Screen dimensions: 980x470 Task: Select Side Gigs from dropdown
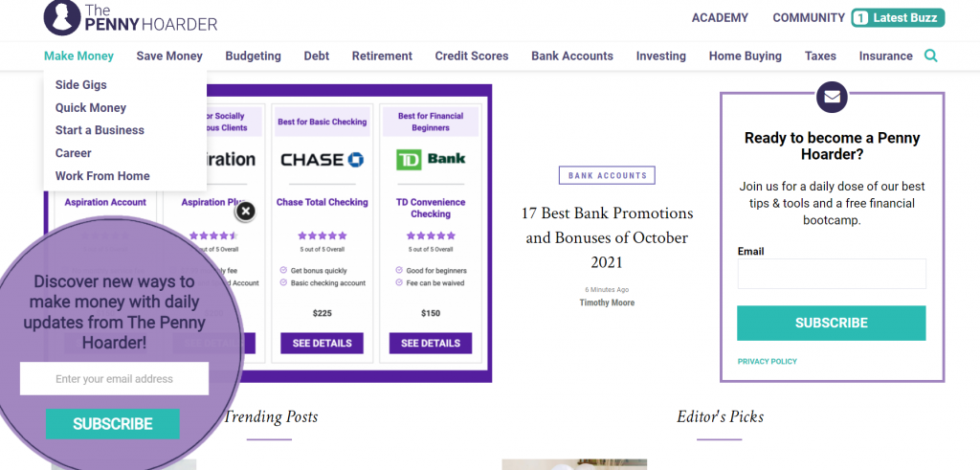81,85
